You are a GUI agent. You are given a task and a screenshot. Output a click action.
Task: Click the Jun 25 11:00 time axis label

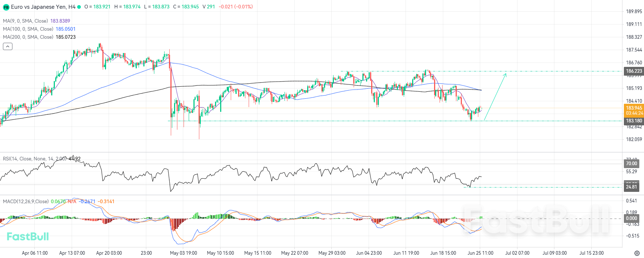481,253
